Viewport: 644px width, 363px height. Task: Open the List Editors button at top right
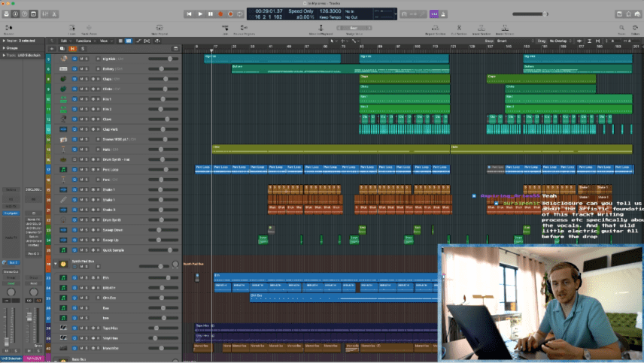[619, 14]
